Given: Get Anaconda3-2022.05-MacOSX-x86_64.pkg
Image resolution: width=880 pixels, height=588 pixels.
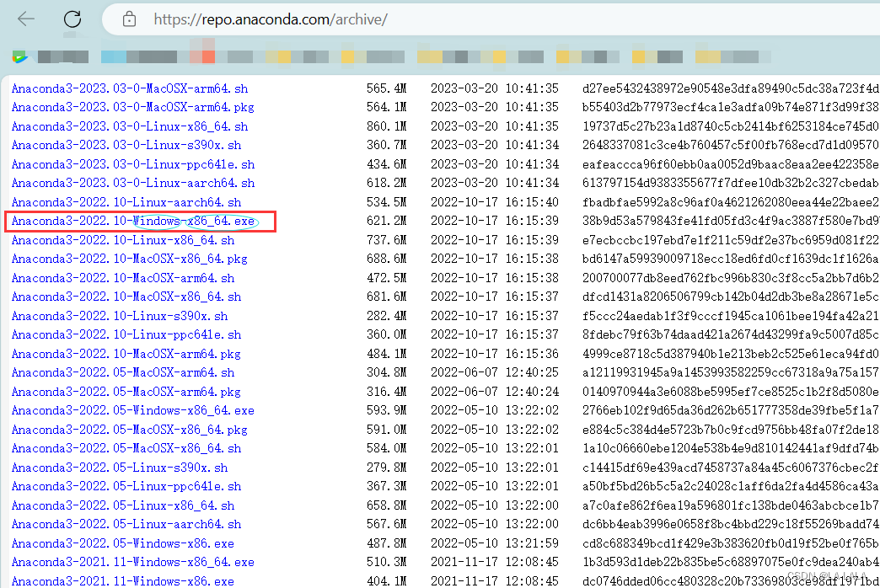Looking at the screenshot, I should pos(129,430).
